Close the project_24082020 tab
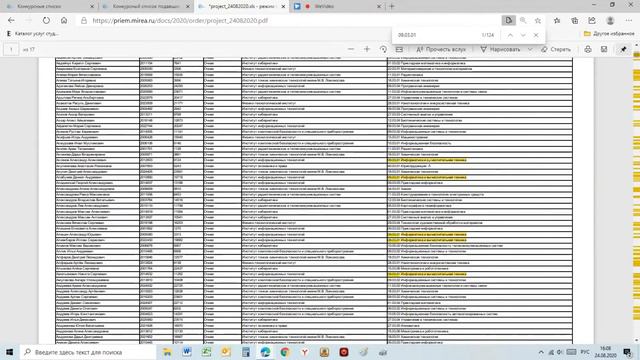 [x=283, y=6]
